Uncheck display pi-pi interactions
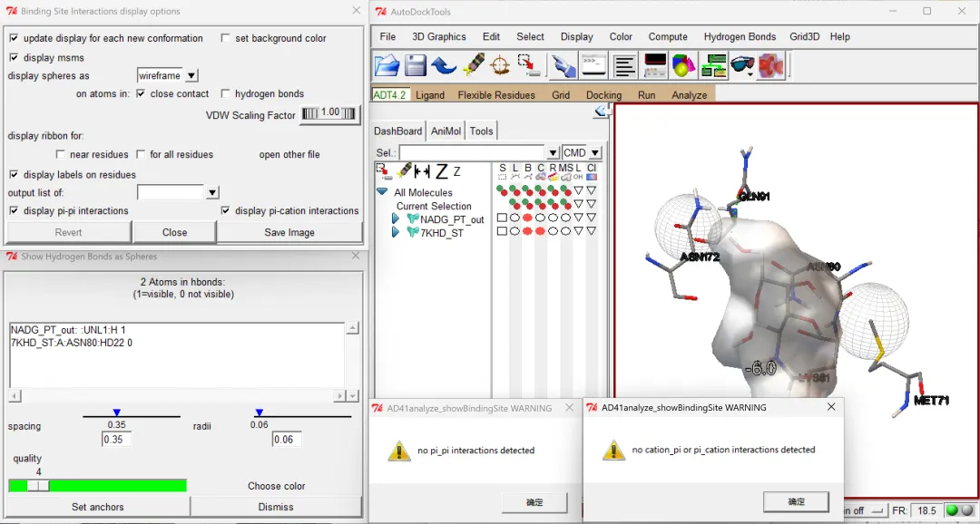The height and width of the screenshot is (524, 980). (14, 210)
